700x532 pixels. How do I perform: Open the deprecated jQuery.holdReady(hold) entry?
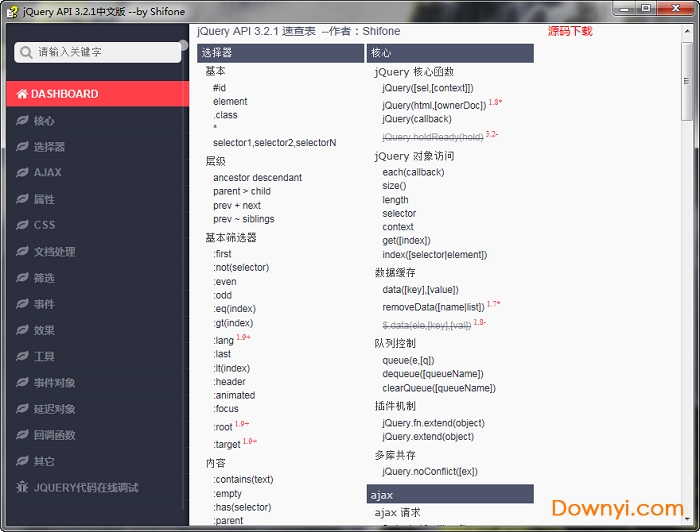[433, 137]
